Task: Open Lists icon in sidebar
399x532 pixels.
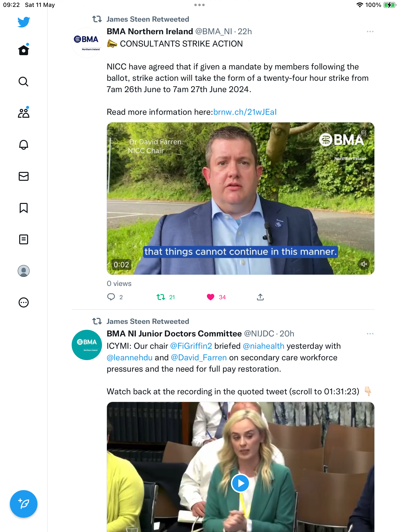Action: pos(24,239)
